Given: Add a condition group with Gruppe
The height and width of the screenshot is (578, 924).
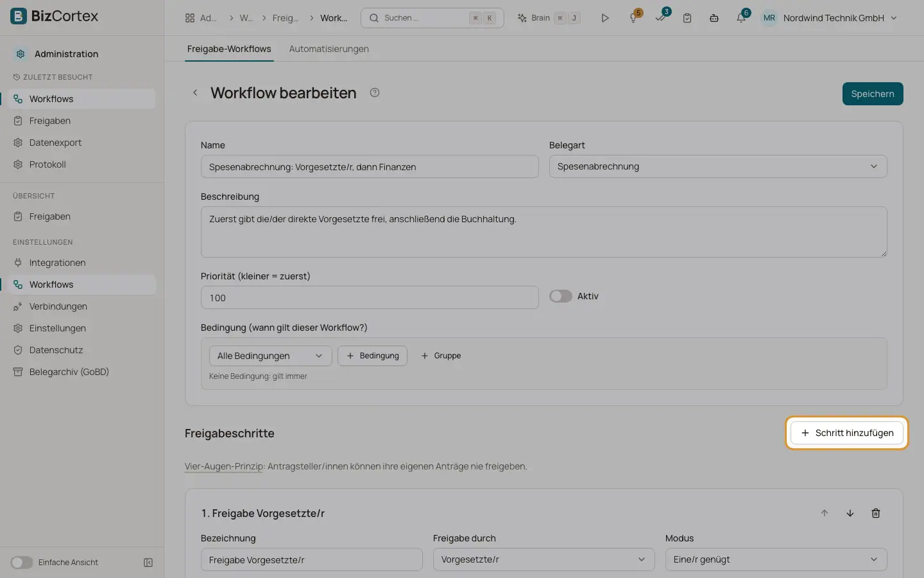Looking at the screenshot, I should (441, 356).
